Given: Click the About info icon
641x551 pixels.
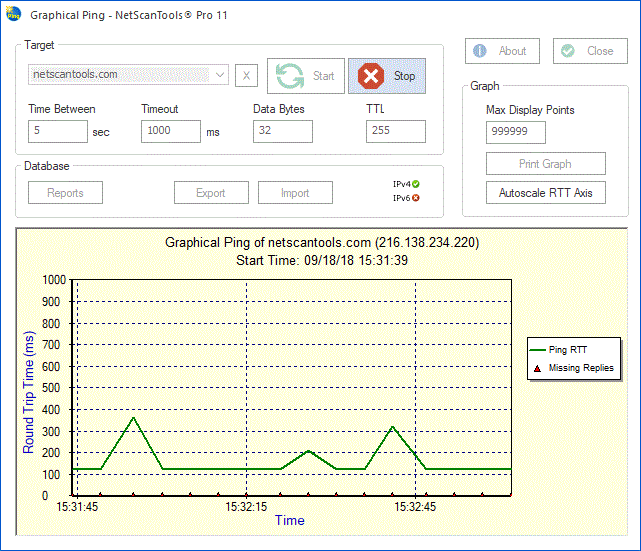Looking at the screenshot, I should [x=480, y=51].
